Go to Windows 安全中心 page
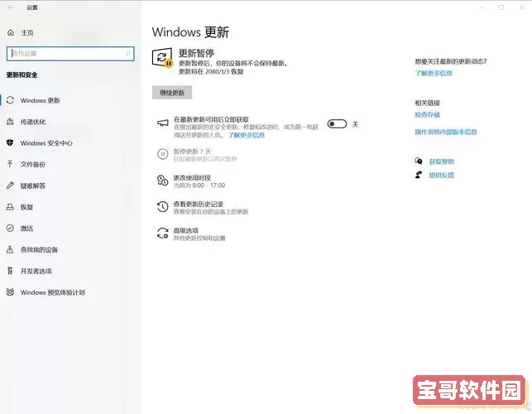Screen dimensions: 532x414 (46, 143)
